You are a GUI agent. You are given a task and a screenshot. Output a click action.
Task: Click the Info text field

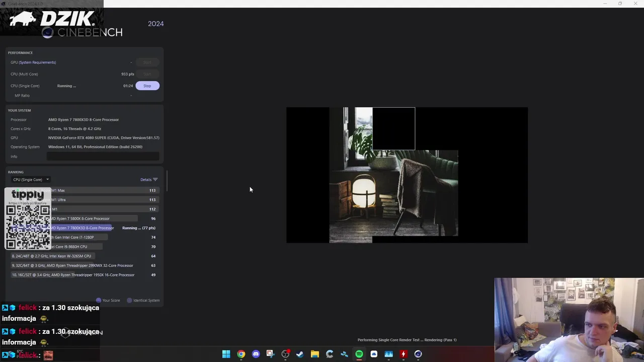click(x=103, y=156)
